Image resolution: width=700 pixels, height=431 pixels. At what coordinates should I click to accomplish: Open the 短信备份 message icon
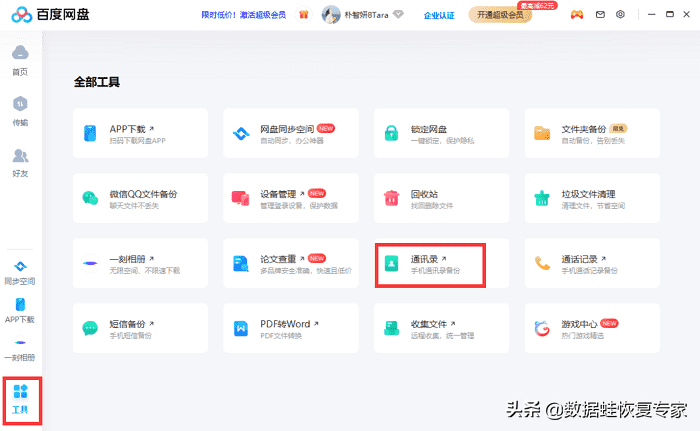[x=90, y=328]
